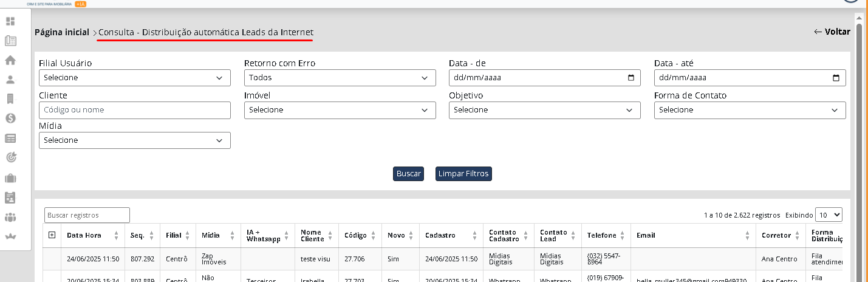Expand the Retorno com Erro dropdown

tap(340, 78)
